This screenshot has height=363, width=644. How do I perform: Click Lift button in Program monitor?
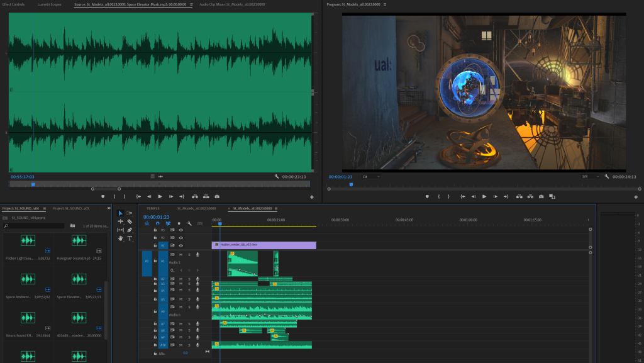pos(519,197)
